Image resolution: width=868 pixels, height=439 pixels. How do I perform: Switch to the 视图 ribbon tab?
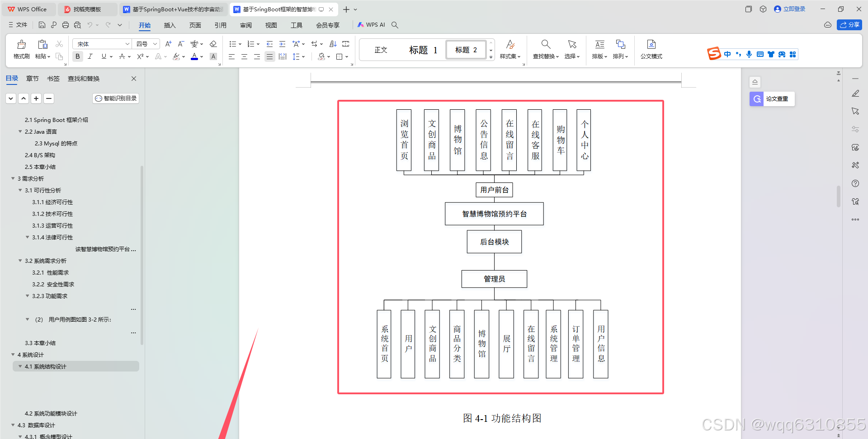tap(271, 25)
